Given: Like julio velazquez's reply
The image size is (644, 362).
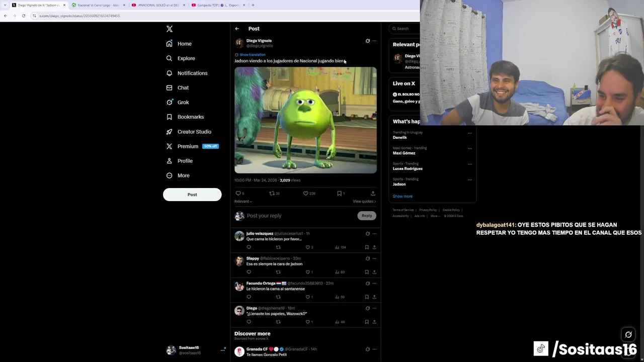Looking at the screenshot, I should click(308, 247).
